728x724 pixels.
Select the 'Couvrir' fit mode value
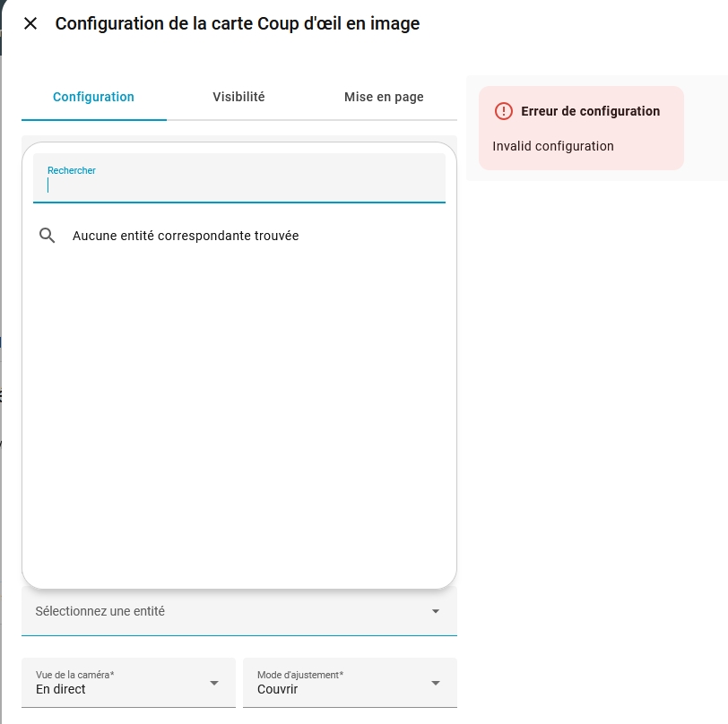pyautogui.click(x=277, y=689)
